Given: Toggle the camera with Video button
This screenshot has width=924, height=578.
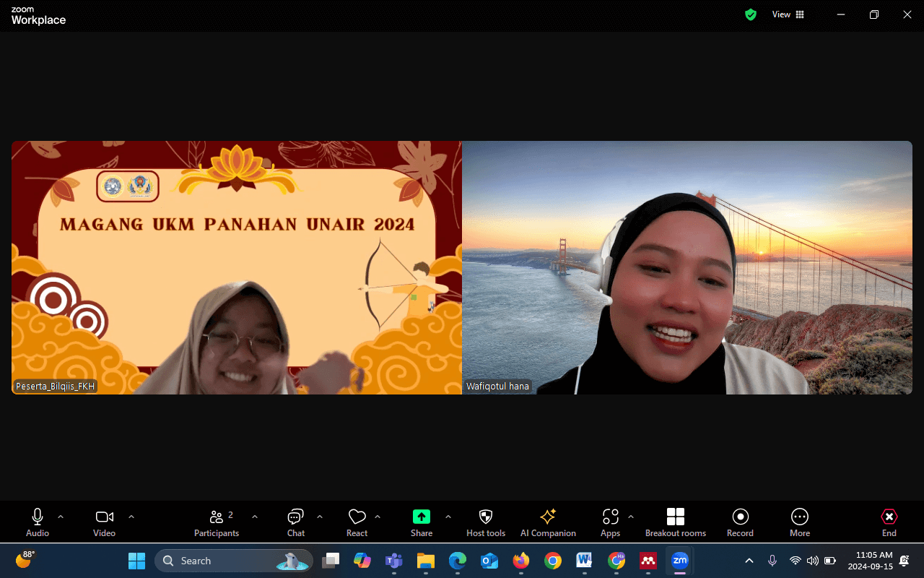Looking at the screenshot, I should click(105, 523).
